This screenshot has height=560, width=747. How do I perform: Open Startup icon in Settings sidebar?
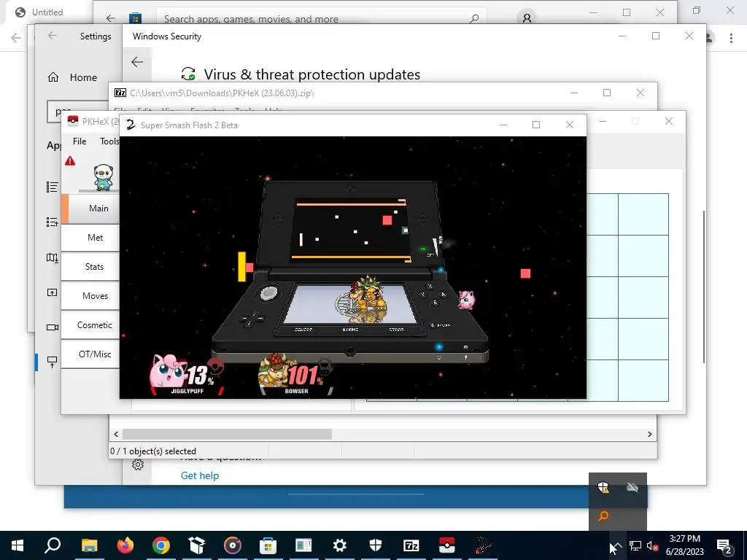(53, 362)
